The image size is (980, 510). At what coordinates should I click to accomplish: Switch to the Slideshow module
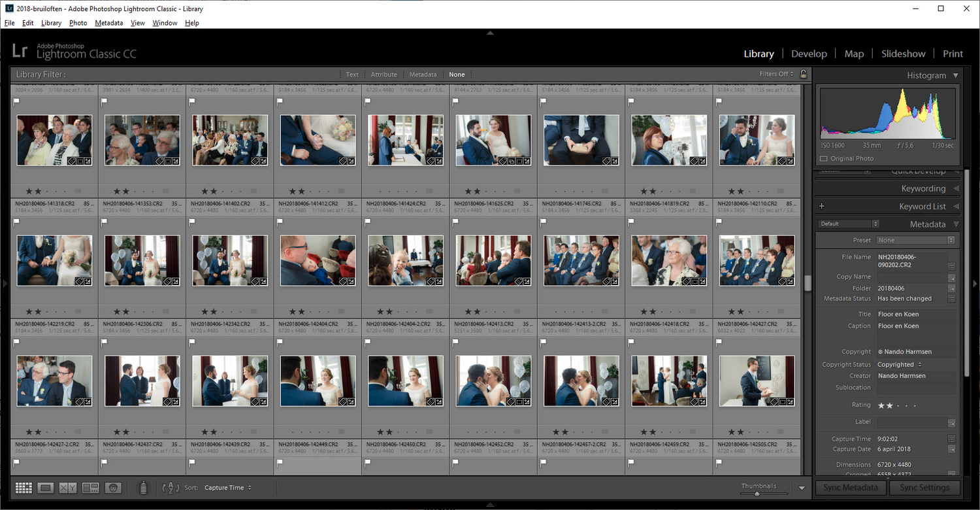coord(903,54)
